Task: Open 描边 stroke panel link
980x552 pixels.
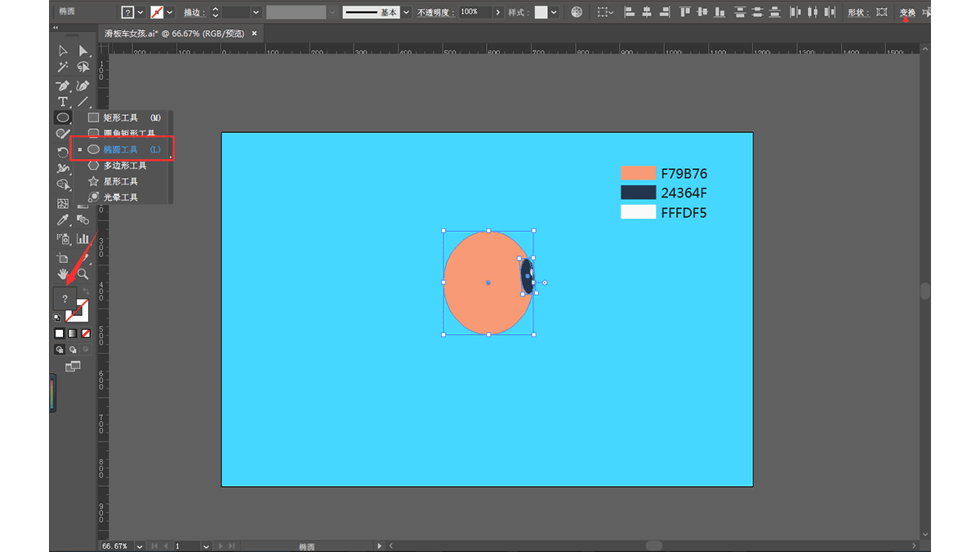Action: [193, 12]
